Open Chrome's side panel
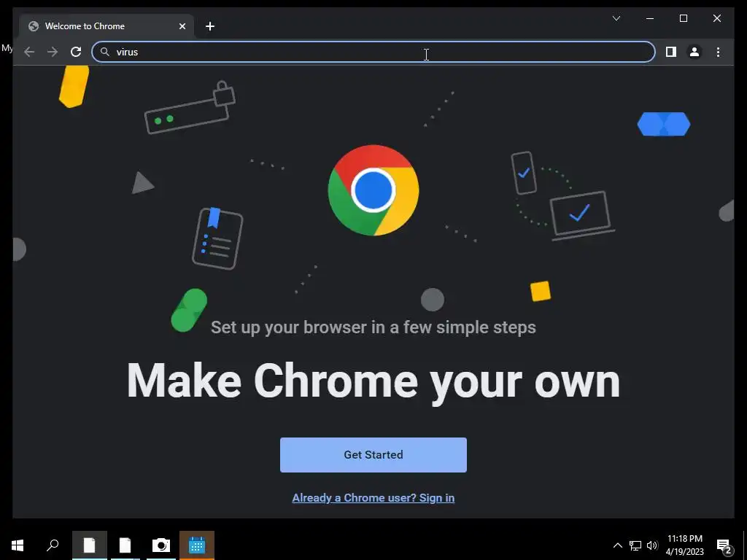The height and width of the screenshot is (560, 747). (x=671, y=52)
